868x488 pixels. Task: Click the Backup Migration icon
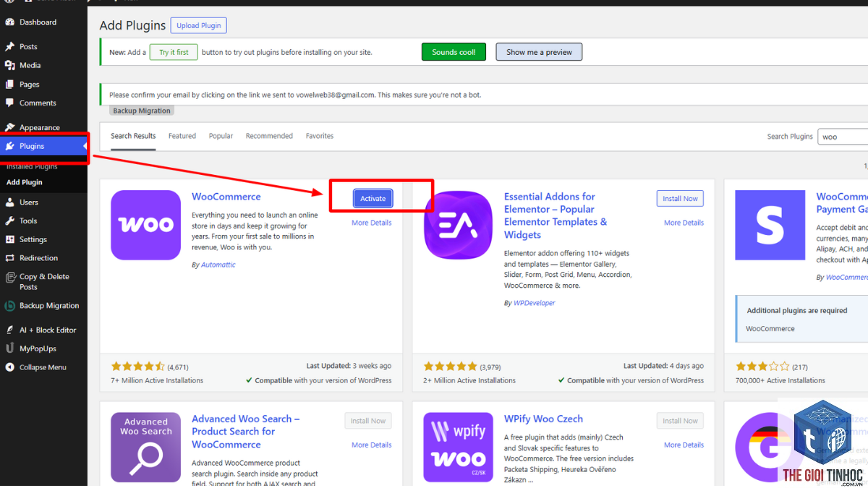pos(9,306)
